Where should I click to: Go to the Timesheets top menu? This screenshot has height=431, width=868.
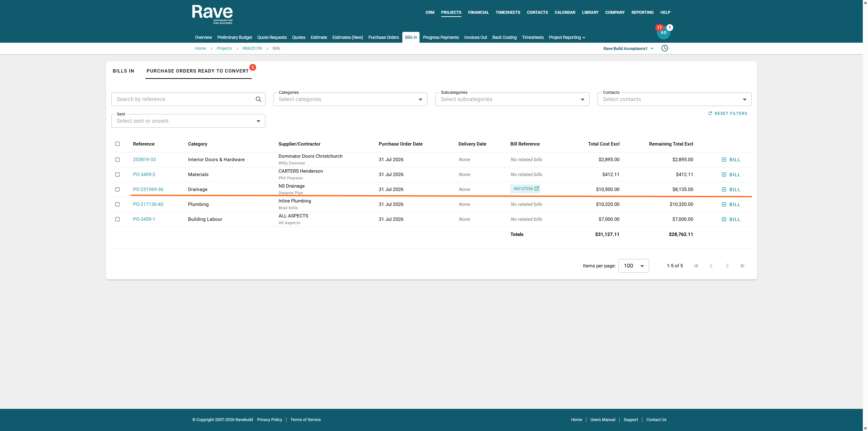(x=508, y=12)
